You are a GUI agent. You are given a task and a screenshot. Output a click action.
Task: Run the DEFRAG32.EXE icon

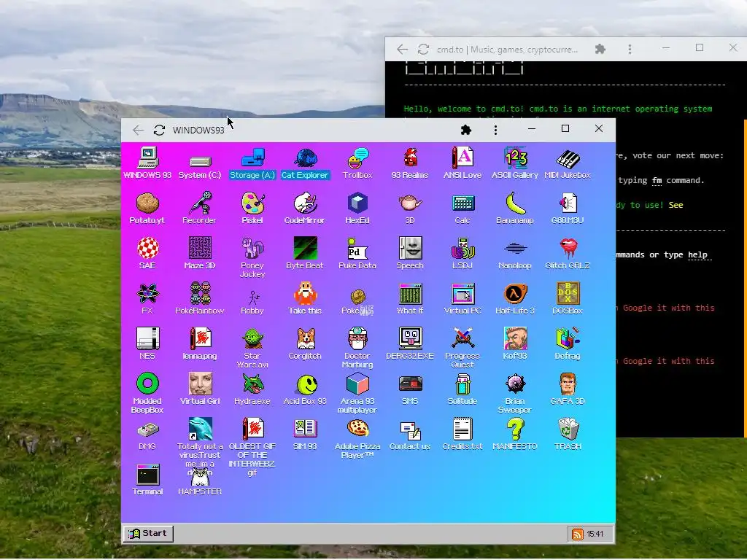tap(410, 339)
